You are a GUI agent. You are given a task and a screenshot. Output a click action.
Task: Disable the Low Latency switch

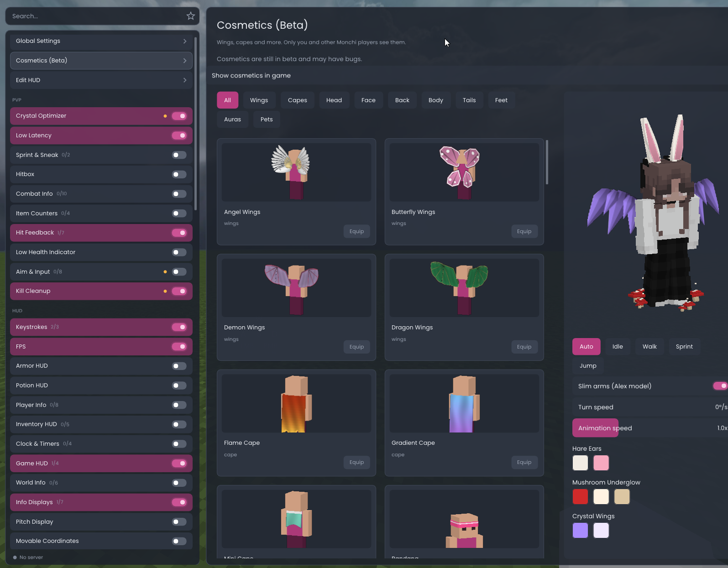tap(179, 135)
